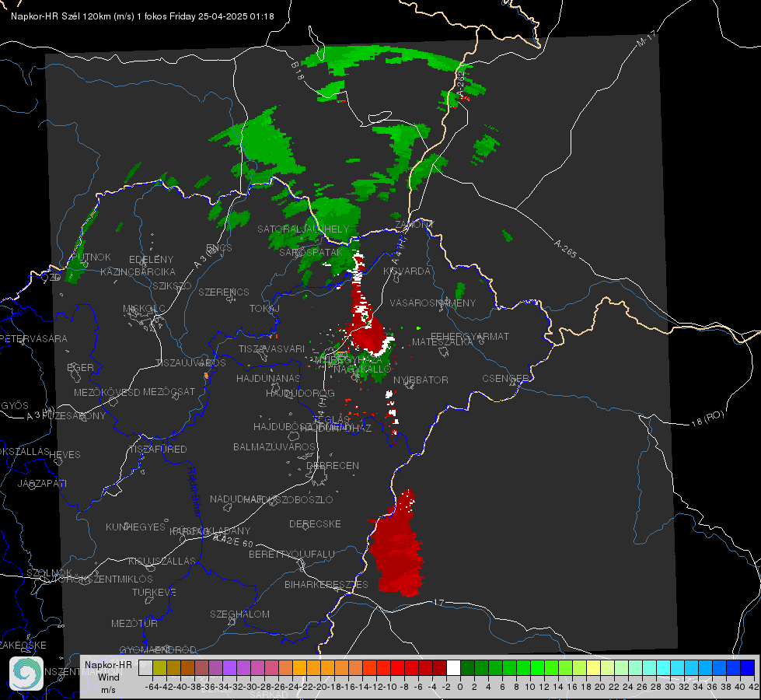Click the ÓZD town label
761x700 pixels.
tap(51, 277)
